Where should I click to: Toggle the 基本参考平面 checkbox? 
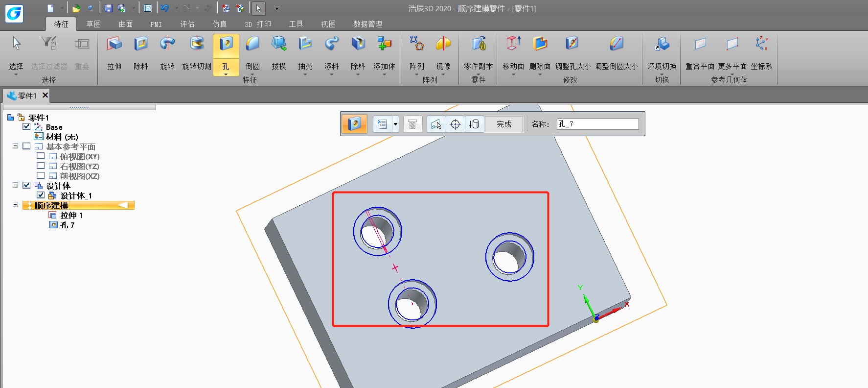click(x=26, y=146)
